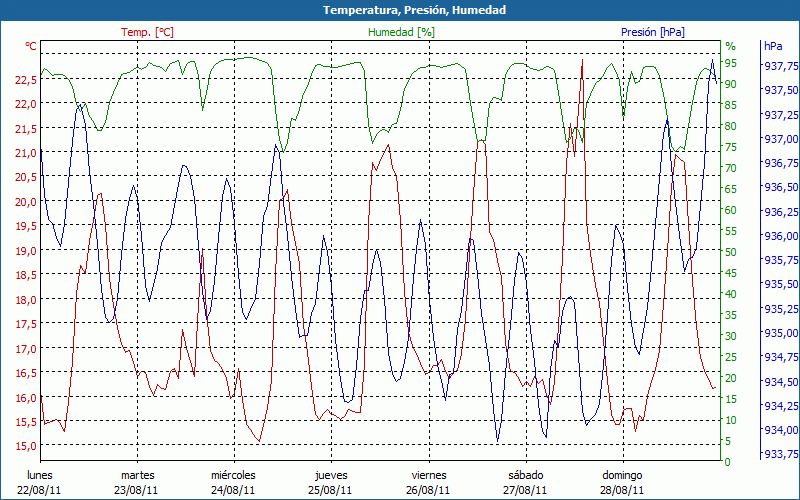Pick the sábado 27/08/11 date marker
The width and height of the screenshot is (800, 500).
pos(525,482)
